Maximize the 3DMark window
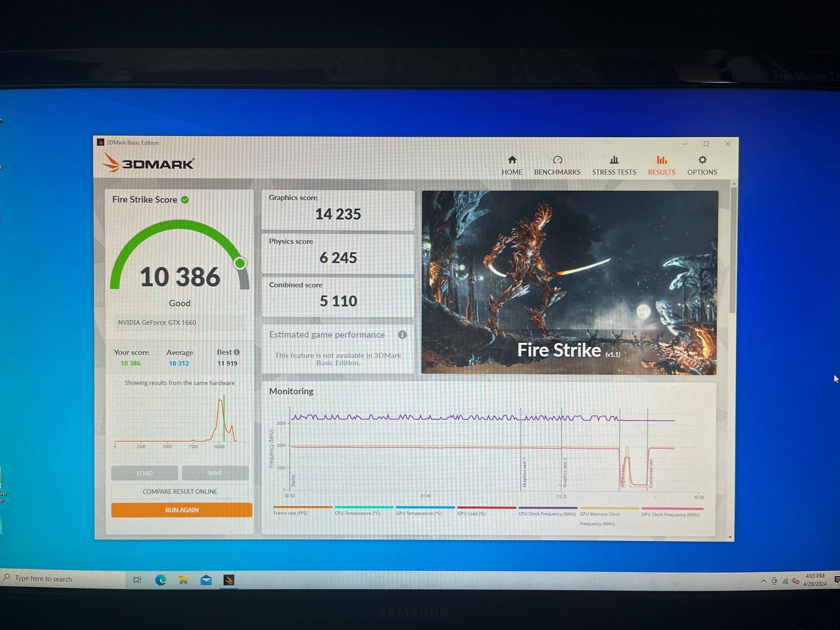840x630 pixels. (706, 144)
